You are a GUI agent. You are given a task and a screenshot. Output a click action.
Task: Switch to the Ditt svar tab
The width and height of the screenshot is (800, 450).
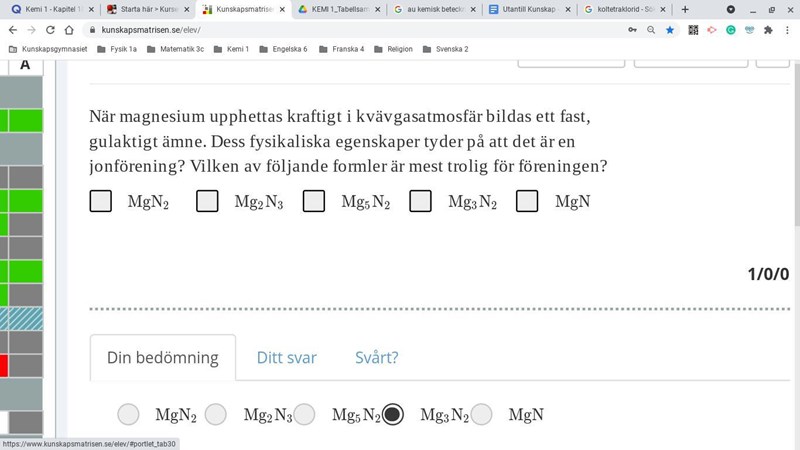(x=286, y=357)
